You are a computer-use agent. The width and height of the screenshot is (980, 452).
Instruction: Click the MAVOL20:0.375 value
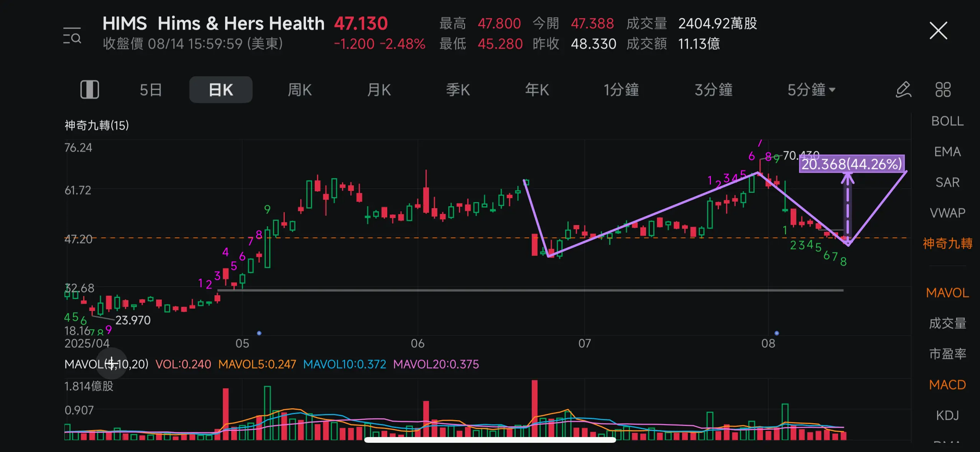[436, 364]
